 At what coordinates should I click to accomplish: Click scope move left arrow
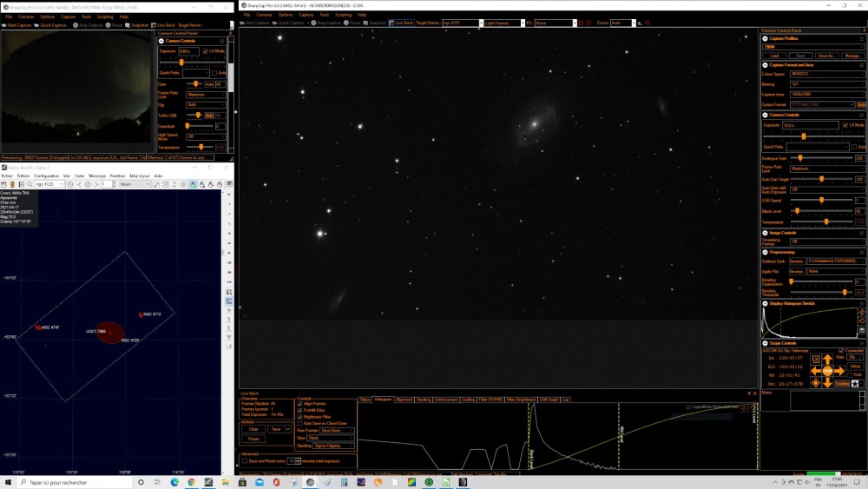click(816, 371)
